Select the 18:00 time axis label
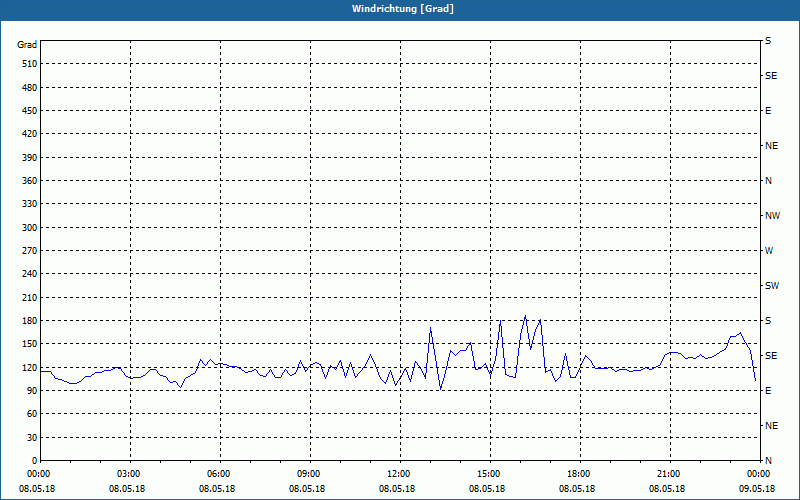Screen dimensions: 800x500 point(580,473)
